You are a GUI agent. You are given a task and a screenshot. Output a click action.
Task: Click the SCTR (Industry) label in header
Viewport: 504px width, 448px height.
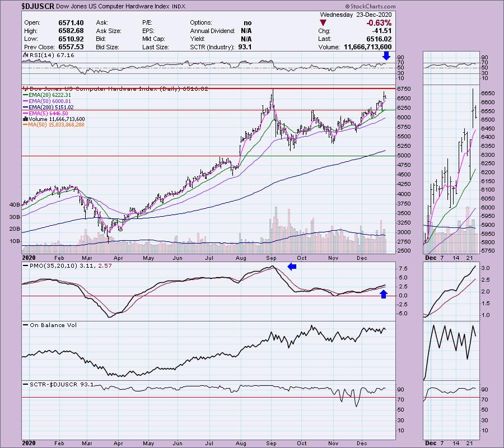coord(212,47)
